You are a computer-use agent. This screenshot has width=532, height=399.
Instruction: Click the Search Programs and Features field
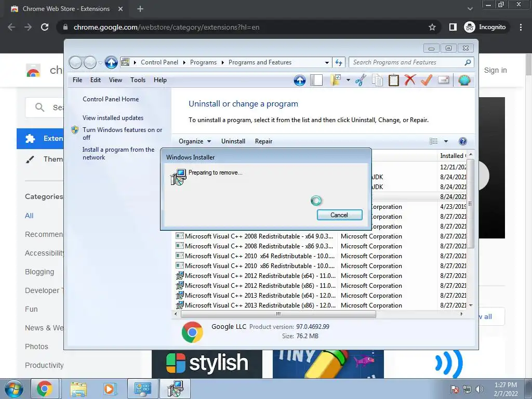click(411, 62)
